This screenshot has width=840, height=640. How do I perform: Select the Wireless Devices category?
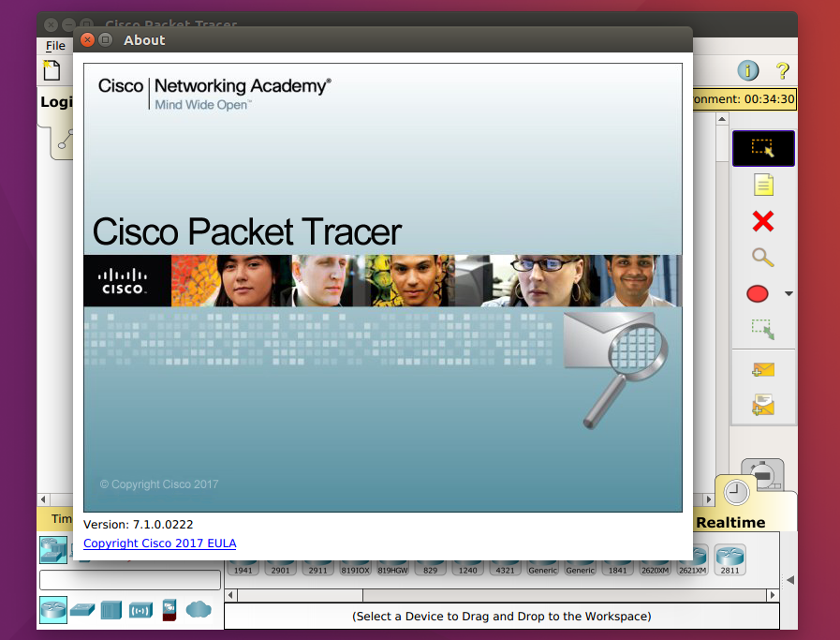tap(140, 610)
